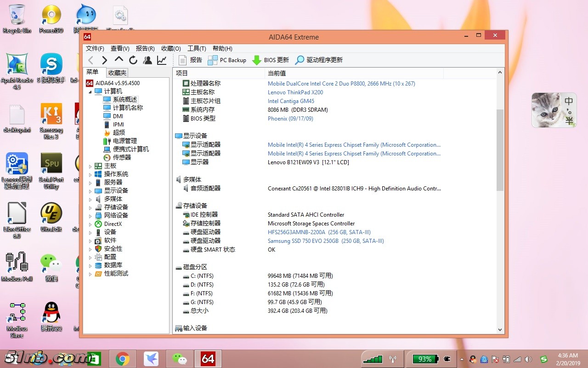This screenshot has height=368, width=588.
Task: Open the user/favorites manager icon
Action: (x=147, y=60)
